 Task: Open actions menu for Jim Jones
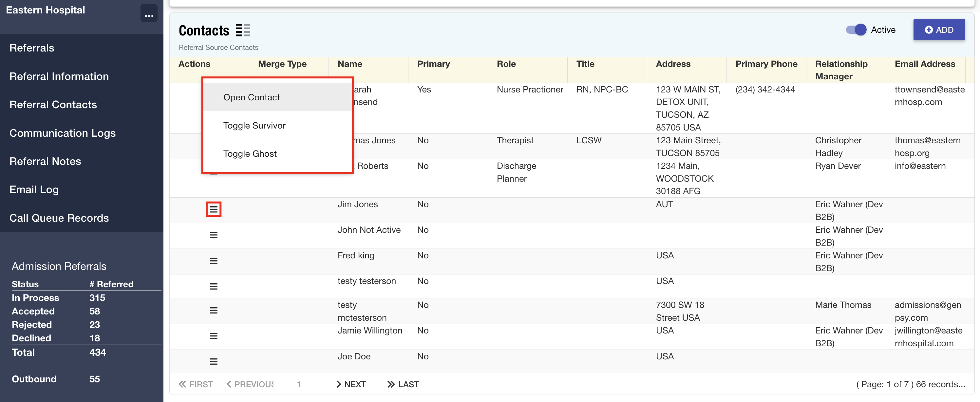(214, 210)
